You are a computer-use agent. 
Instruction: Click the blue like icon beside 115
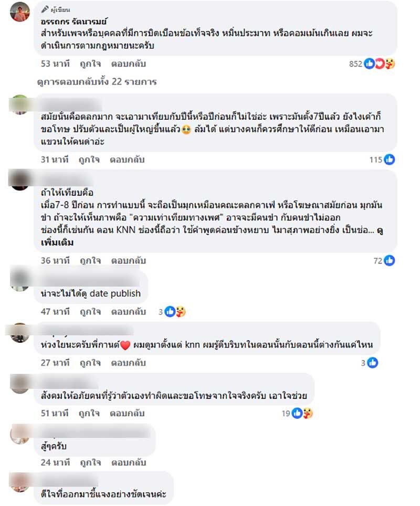(390, 160)
